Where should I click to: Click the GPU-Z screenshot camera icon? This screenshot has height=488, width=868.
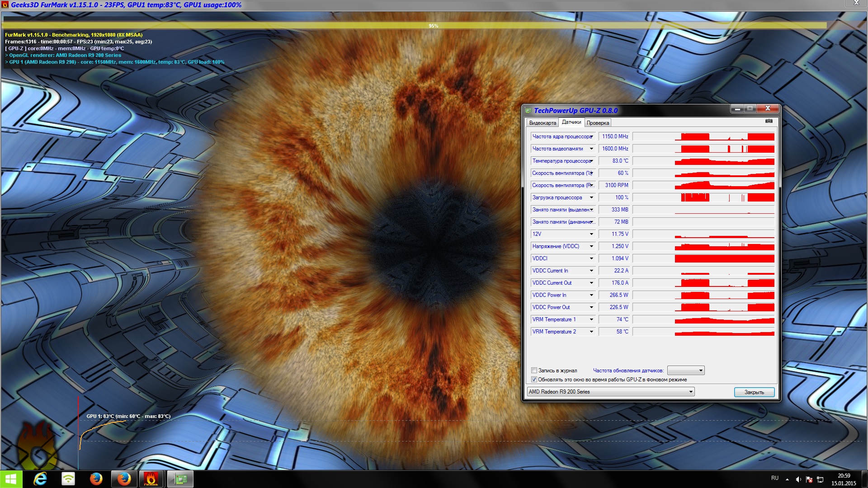coord(769,121)
